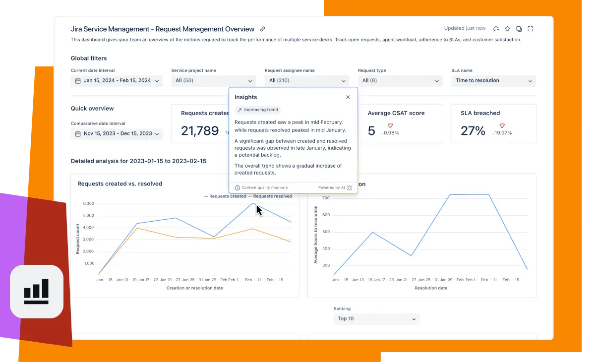Click the -19.97% change value
This screenshot has width=596, height=364.
pyautogui.click(x=502, y=133)
